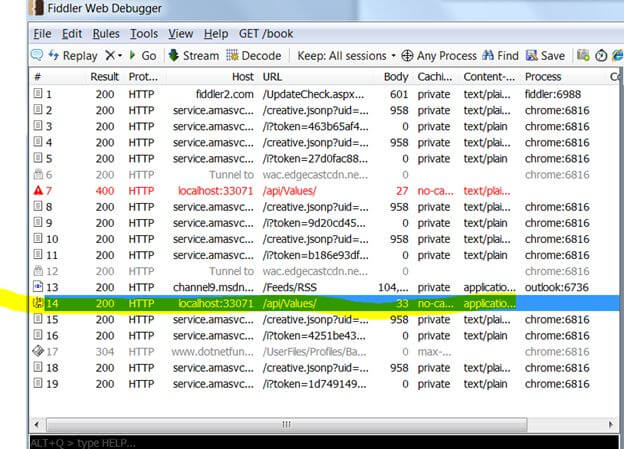Select session 14 JSON icon
Image resolution: width=624 pixels, height=449 pixels.
pos(38,303)
